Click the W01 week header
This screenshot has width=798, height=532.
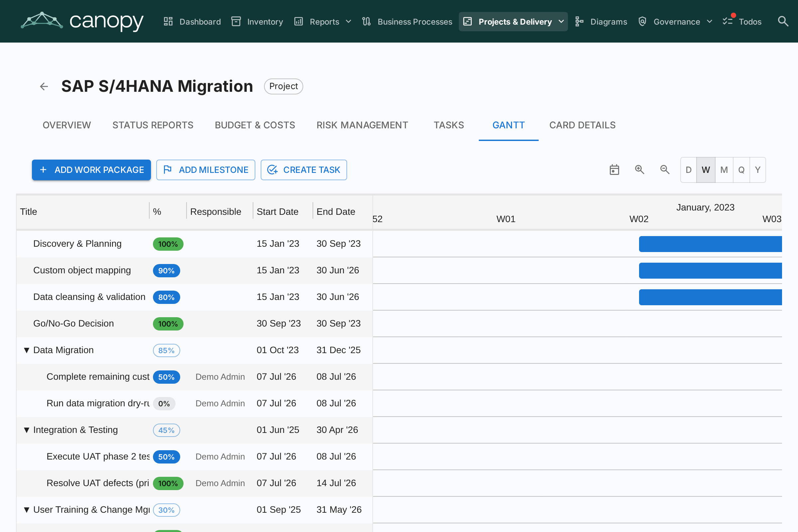pyautogui.click(x=506, y=219)
